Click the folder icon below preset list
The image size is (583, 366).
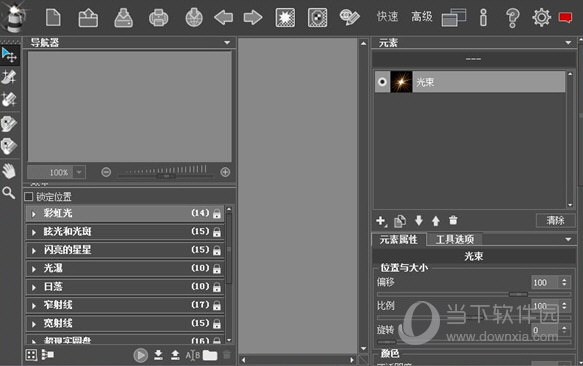point(210,356)
